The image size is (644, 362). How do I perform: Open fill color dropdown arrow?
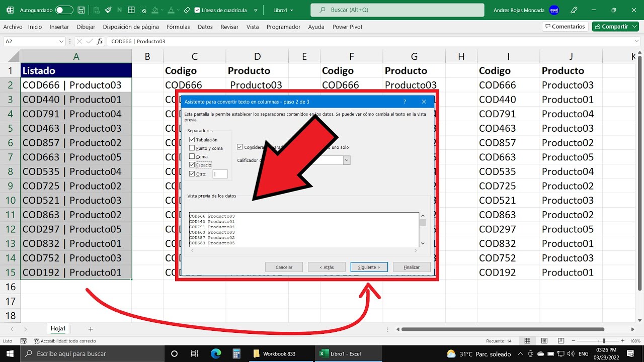coord(163,10)
